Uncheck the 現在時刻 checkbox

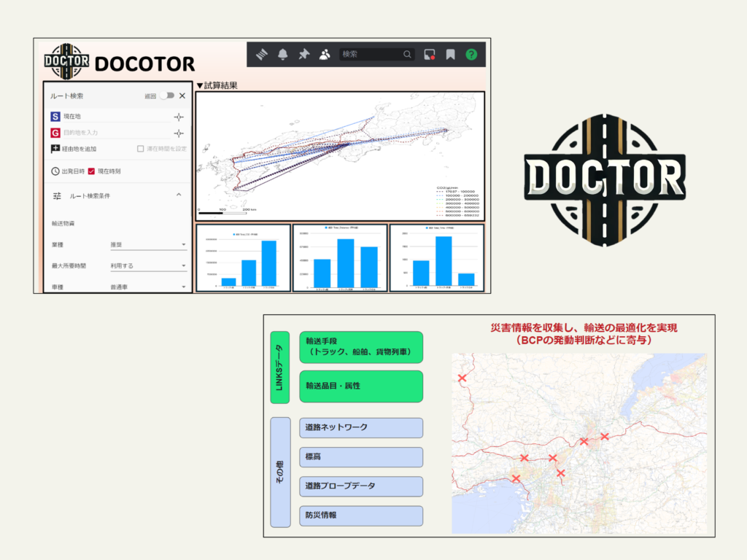click(x=91, y=171)
